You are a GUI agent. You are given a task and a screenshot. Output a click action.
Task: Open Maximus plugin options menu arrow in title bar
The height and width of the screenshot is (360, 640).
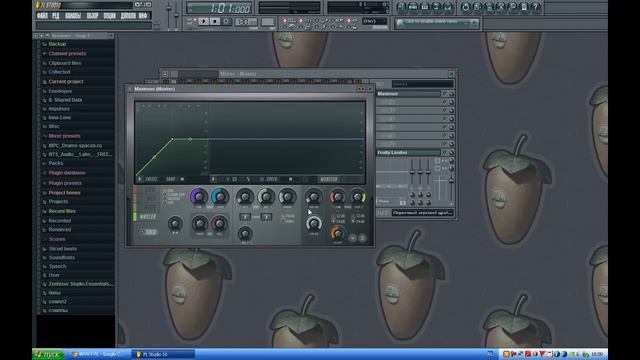pos(130,89)
